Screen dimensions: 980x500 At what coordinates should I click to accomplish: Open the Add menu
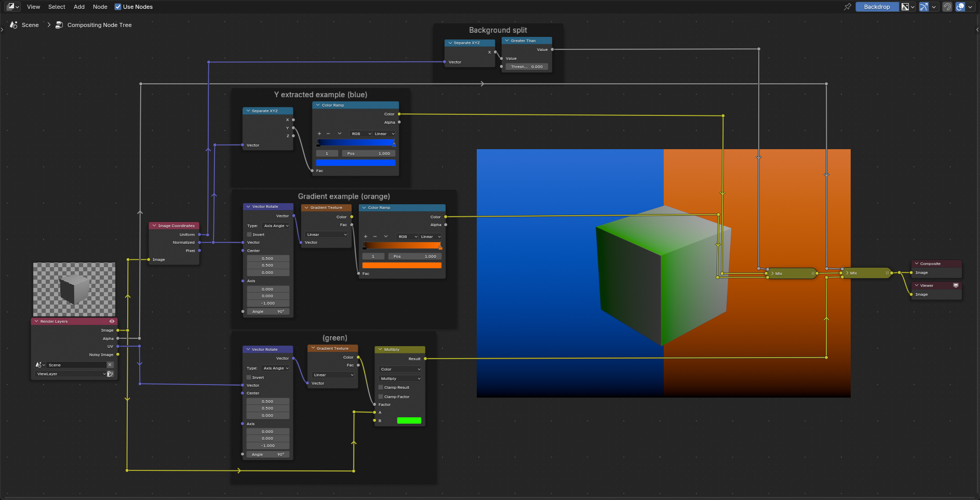[x=79, y=7]
